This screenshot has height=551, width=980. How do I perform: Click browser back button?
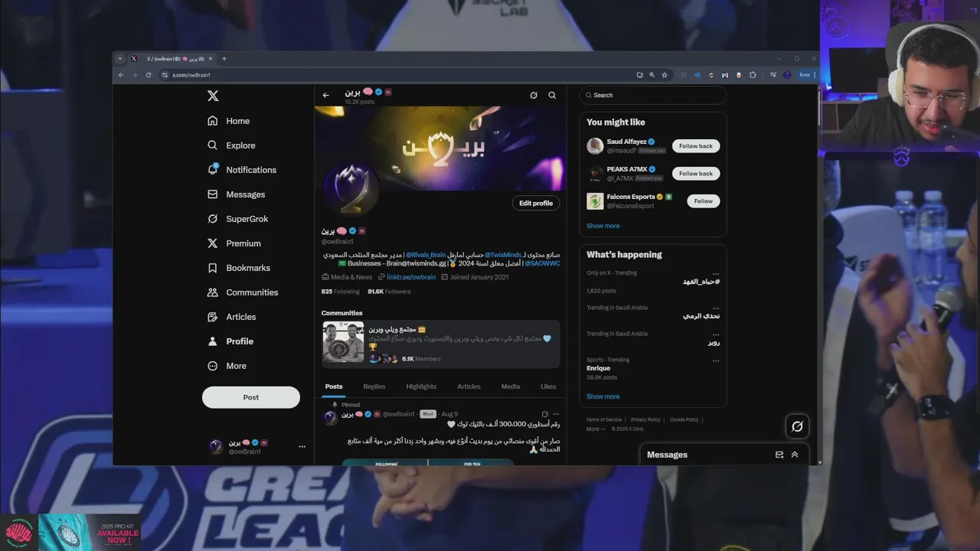121,75
